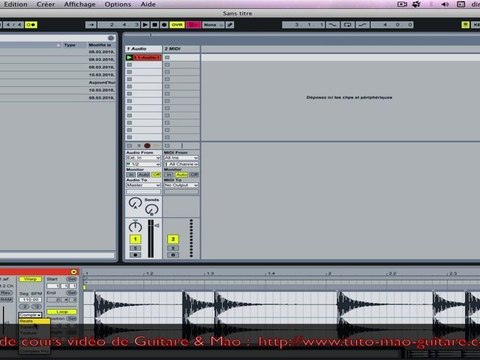Open the Options menu
The height and width of the screenshot is (360, 480).
click(x=118, y=4)
